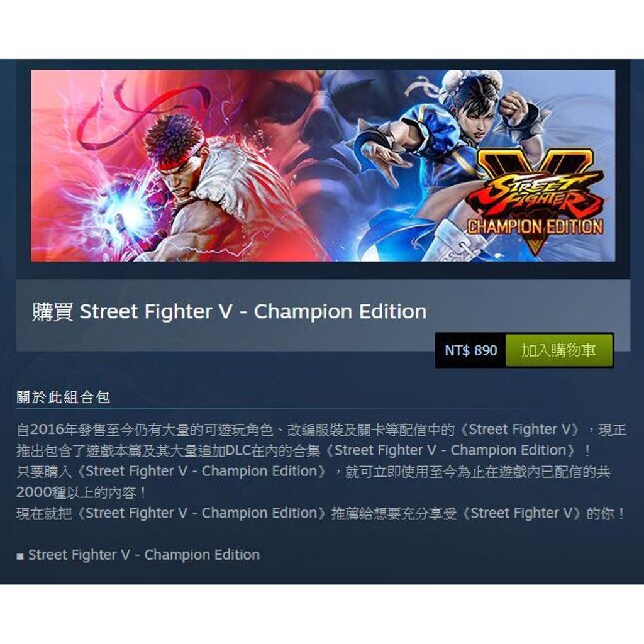The width and height of the screenshot is (644, 644).
Task: Click the 關於此組合包 section heading
Action: click(x=64, y=397)
